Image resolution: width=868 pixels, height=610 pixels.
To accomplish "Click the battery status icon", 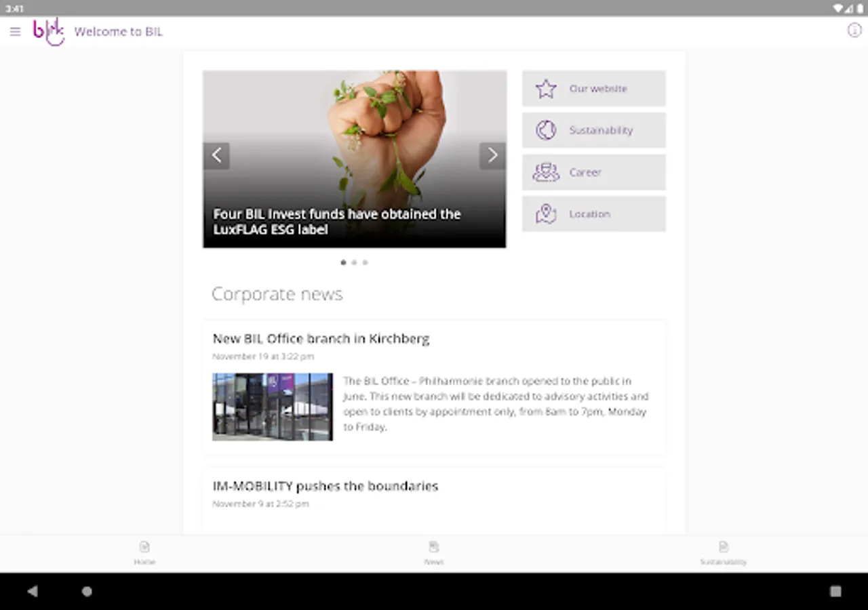I will (860, 8).
